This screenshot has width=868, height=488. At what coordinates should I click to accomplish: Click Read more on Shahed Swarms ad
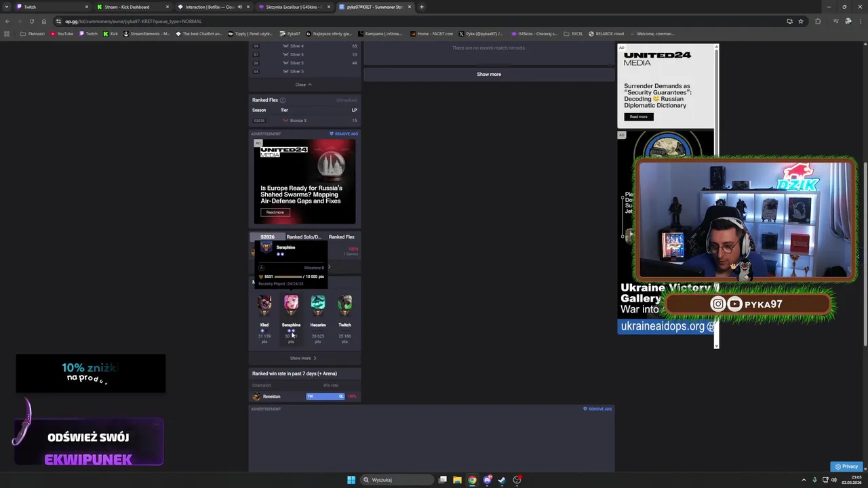tap(275, 213)
